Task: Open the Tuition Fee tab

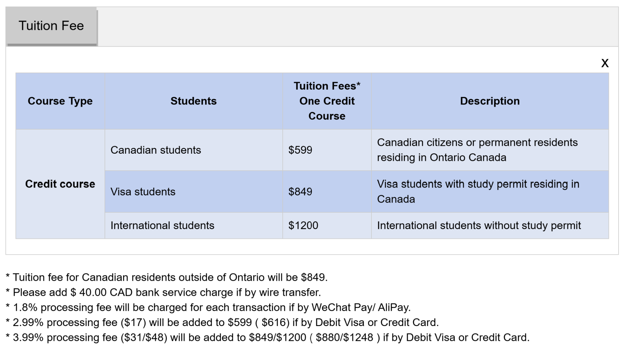Action: (51, 26)
